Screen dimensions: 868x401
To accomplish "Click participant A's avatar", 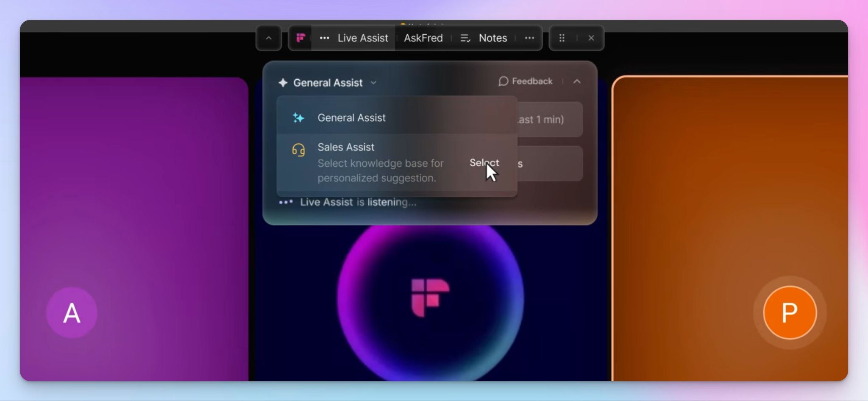I will pos(72,313).
